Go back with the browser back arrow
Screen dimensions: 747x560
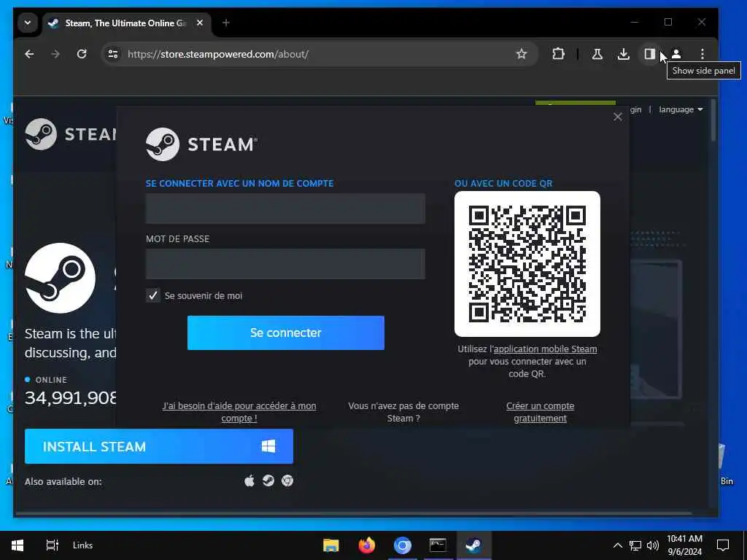pos(29,54)
